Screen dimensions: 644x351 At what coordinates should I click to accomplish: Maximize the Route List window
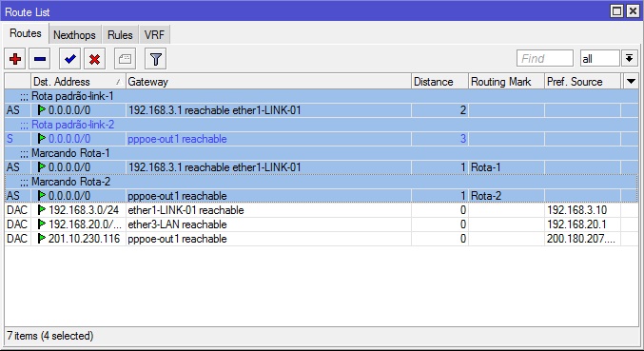(617, 11)
